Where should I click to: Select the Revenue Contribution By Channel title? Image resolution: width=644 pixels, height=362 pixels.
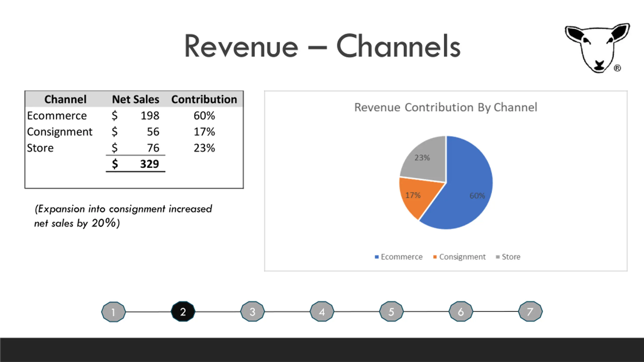pos(446,107)
